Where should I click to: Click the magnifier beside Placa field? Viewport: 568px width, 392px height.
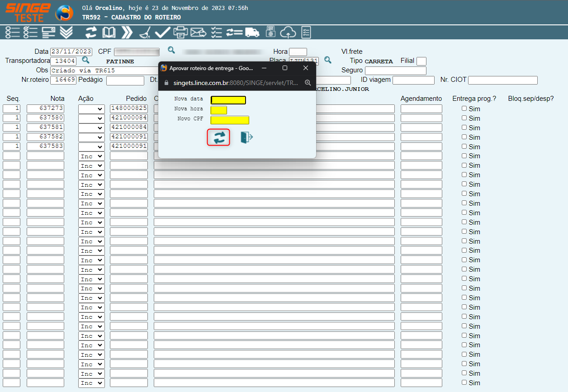328,60
